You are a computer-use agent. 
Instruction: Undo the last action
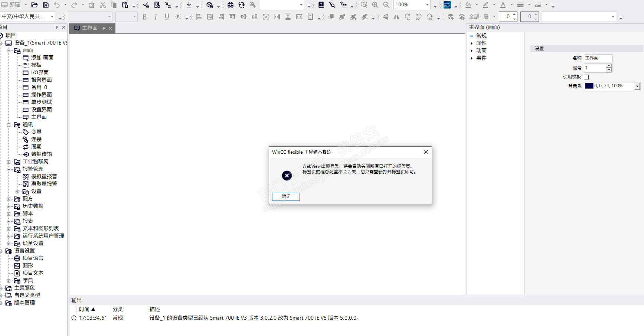pyautogui.click(x=57, y=5)
